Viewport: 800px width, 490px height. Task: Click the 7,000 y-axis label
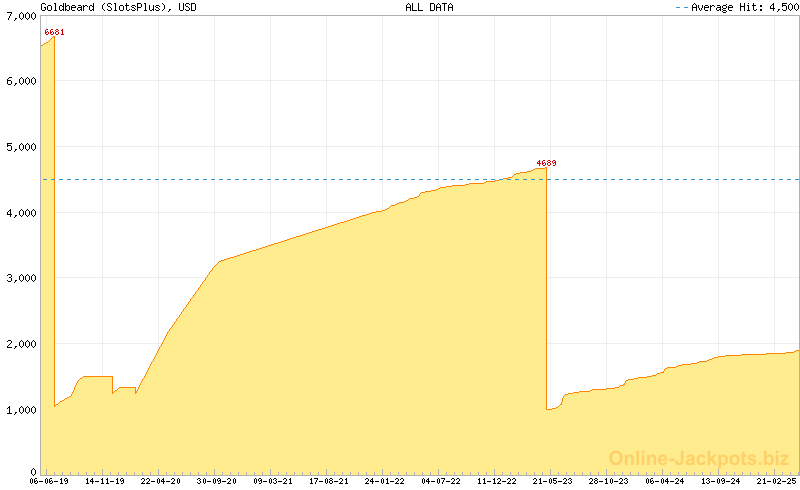tap(19, 16)
